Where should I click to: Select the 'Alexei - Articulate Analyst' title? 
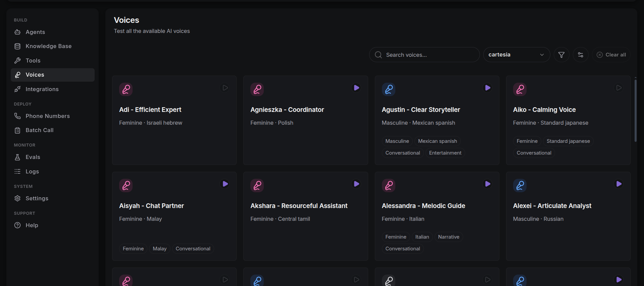(552, 206)
